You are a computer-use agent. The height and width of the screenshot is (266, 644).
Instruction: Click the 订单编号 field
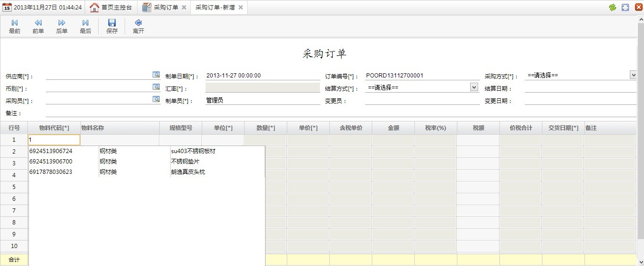click(x=422, y=76)
